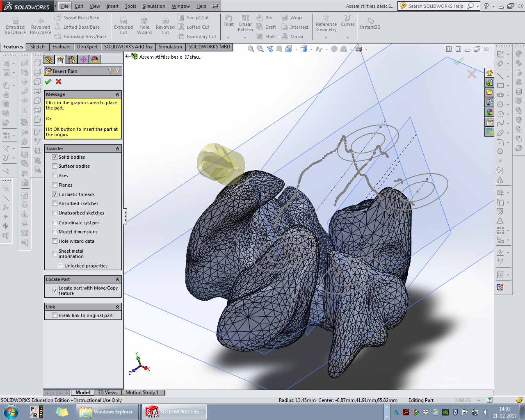Viewport: 525px width, 420px height.
Task: Activate the Instant3D tool
Action: [x=370, y=23]
